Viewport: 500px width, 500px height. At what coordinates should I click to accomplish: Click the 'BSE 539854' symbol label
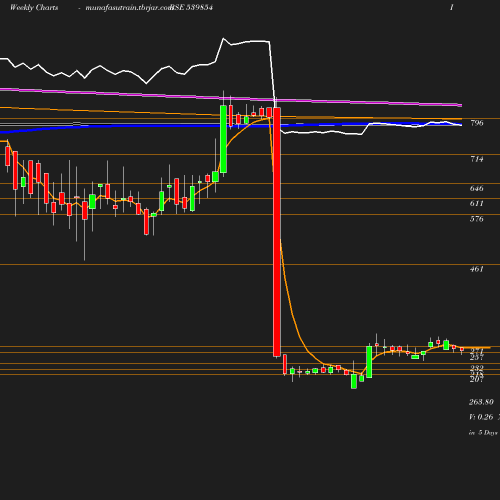[x=191, y=7]
